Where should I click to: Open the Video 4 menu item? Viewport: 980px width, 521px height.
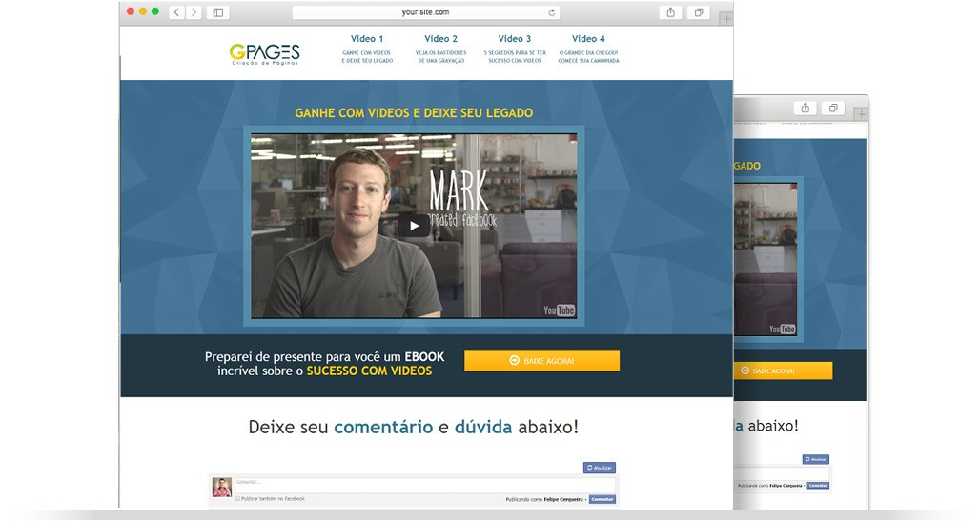coord(588,39)
